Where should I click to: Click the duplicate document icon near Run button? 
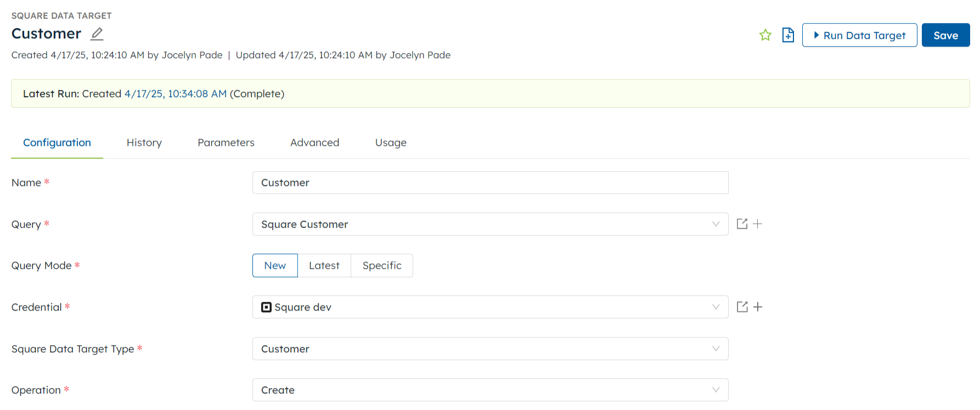pyautogui.click(x=788, y=35)
